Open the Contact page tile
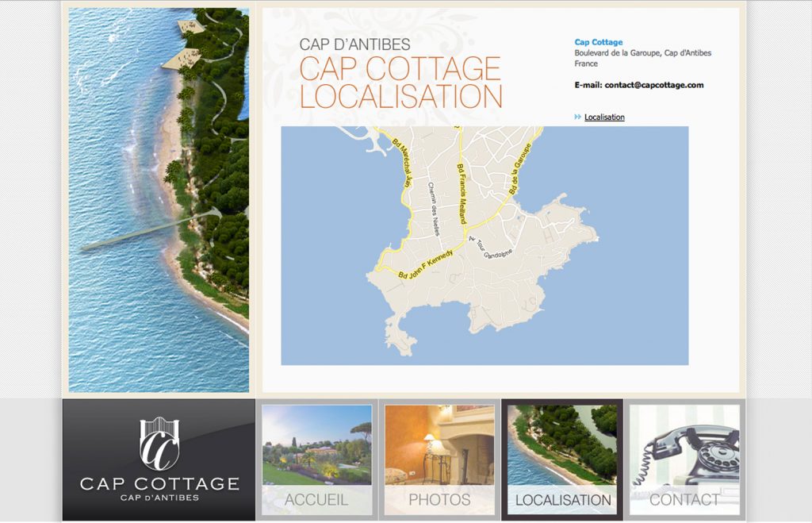 point(684,460)
